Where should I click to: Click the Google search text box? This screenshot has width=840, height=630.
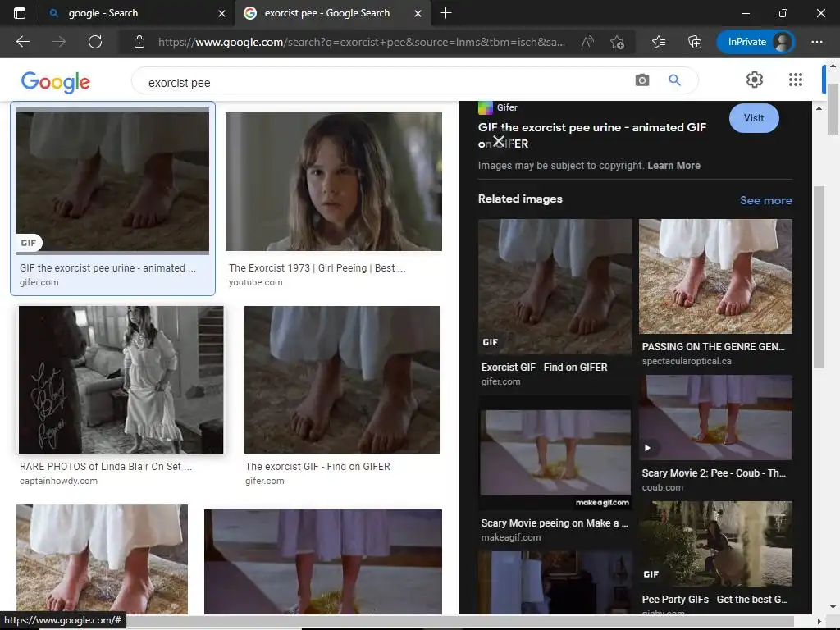(386, 83)
